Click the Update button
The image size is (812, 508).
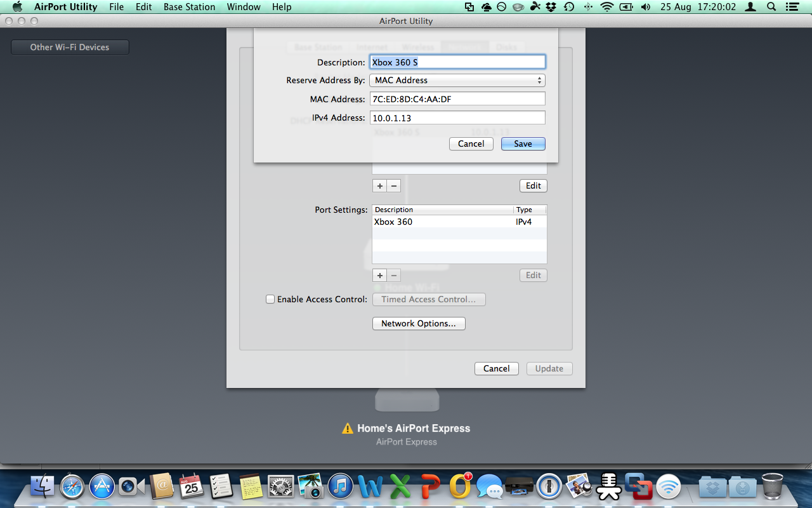tap(549, 368)
